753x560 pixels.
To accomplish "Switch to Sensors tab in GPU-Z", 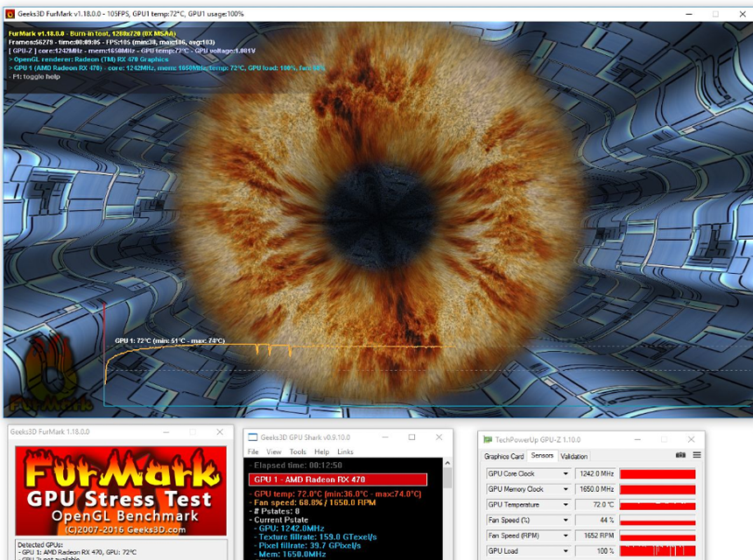I will (x=542, y=455).
